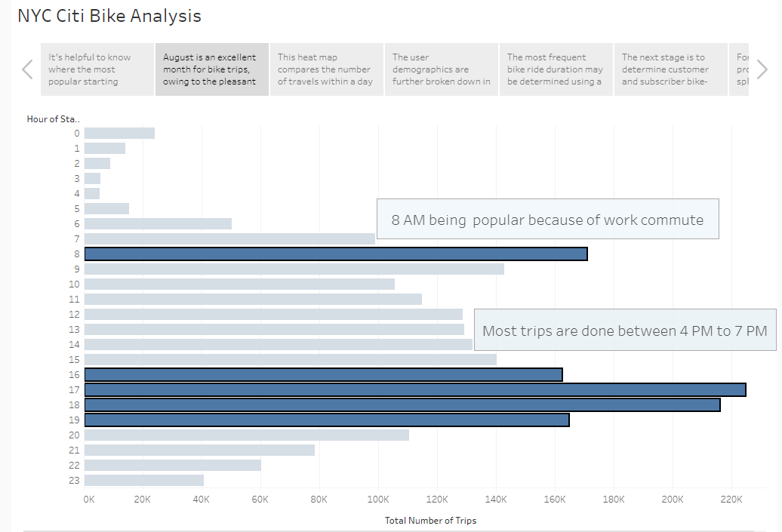782x532 pixels.
Task: Click 'Most trips are done' annotation
Action: (x=625, y=331)
